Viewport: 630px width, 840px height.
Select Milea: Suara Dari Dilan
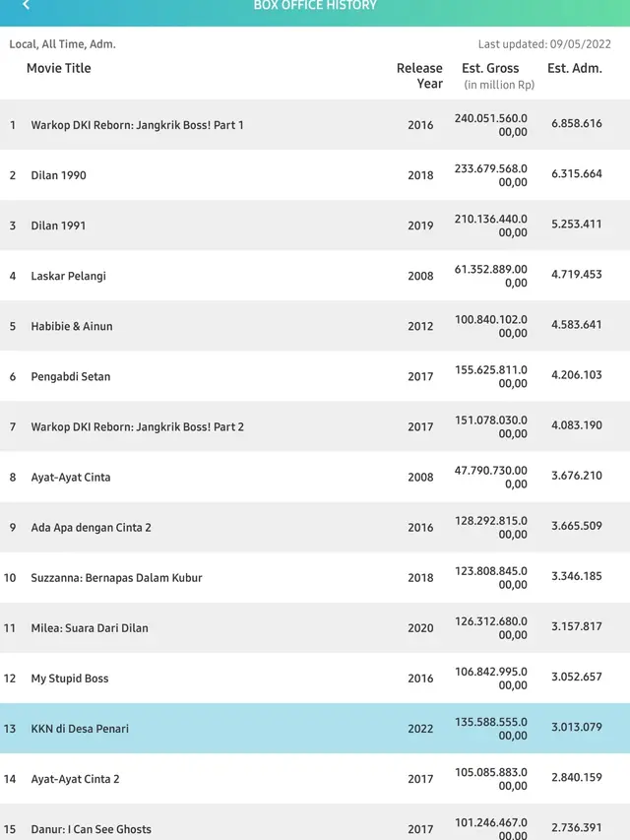[315, 628]
